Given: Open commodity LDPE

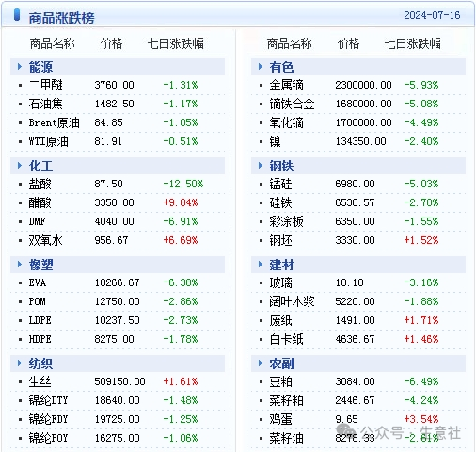Looking at the screenshot, I should [x=40, y=320].
